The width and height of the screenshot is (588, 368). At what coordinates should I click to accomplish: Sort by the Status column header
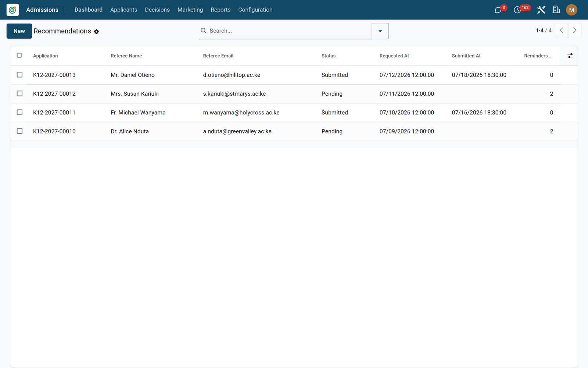tap(329, 56)
